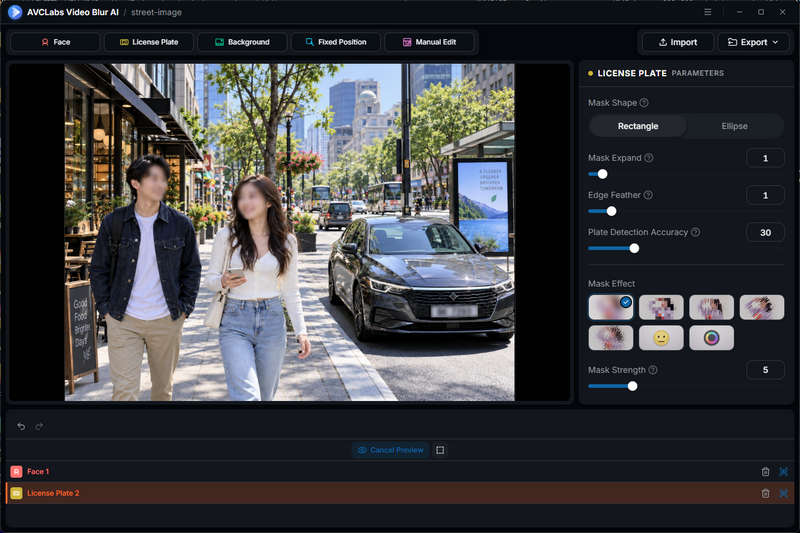This screenshot has height=533, width=800.
Task: Select the emoji smiley mask effect
Action: pyautogui.click(x=661, y=338)
